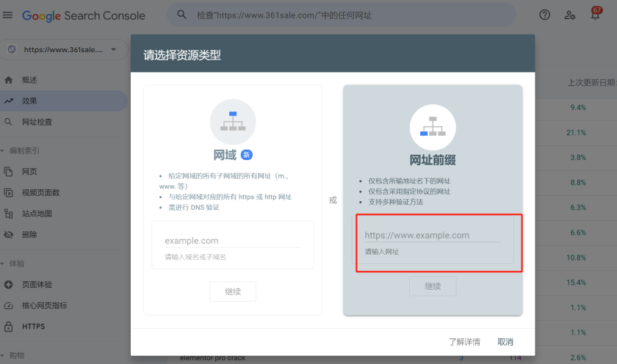Click the plus-circle icon beside 页面体验
This screenshot has width=617, height=364.
8,285
